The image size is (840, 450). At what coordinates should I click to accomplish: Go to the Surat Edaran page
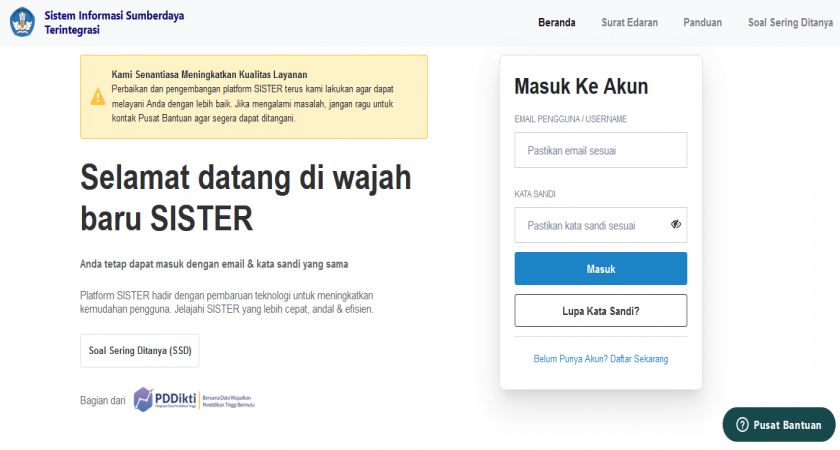(x=629, y=22)
